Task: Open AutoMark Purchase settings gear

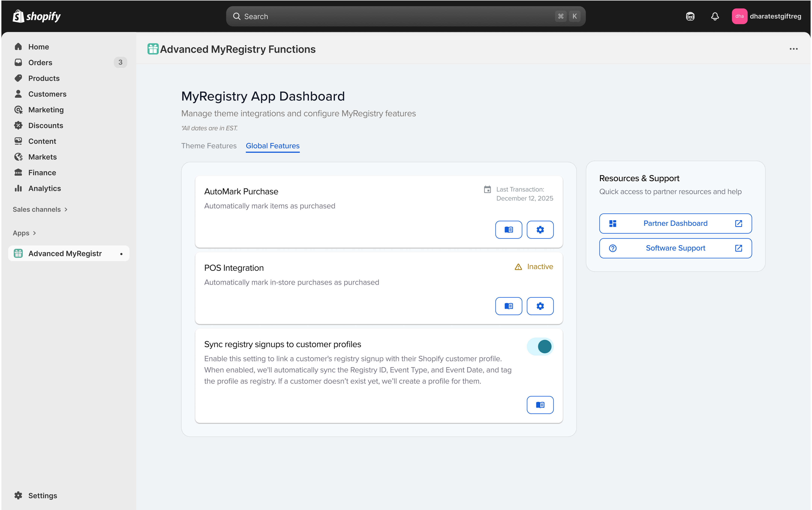Action: click(x=540, y=230)
